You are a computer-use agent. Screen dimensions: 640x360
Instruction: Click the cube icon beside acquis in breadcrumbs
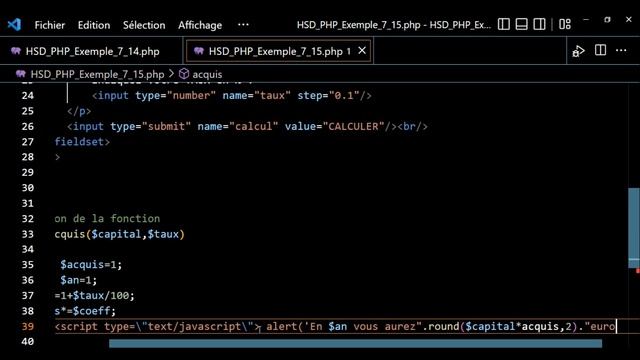184,74
